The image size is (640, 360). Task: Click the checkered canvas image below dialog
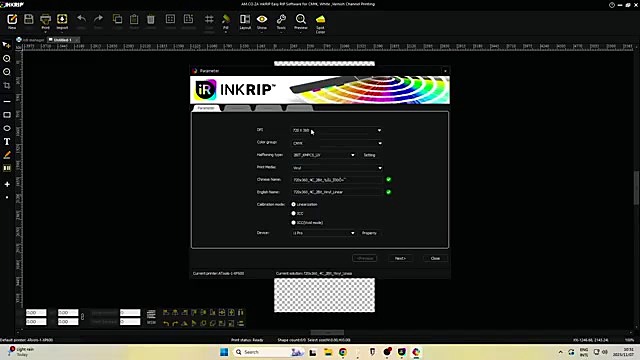[x=324, y=295]
